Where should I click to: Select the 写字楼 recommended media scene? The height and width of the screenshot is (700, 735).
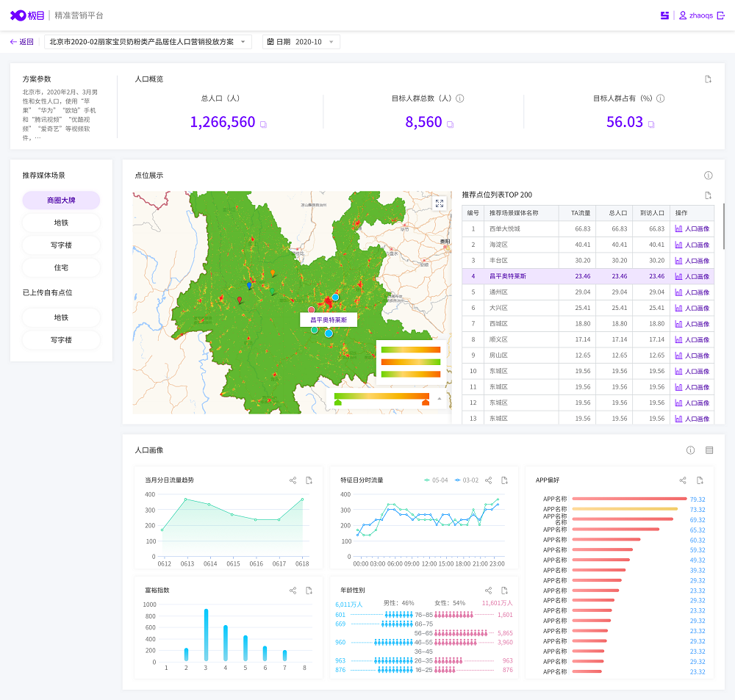pos(61,245)
